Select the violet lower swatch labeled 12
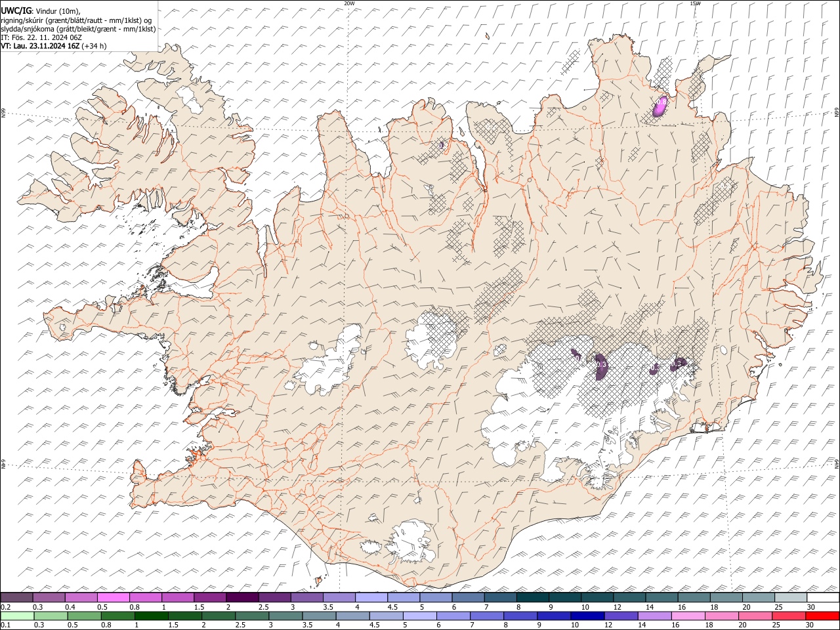The height and width of the screenshot is (630, 840). pos(621,616)
